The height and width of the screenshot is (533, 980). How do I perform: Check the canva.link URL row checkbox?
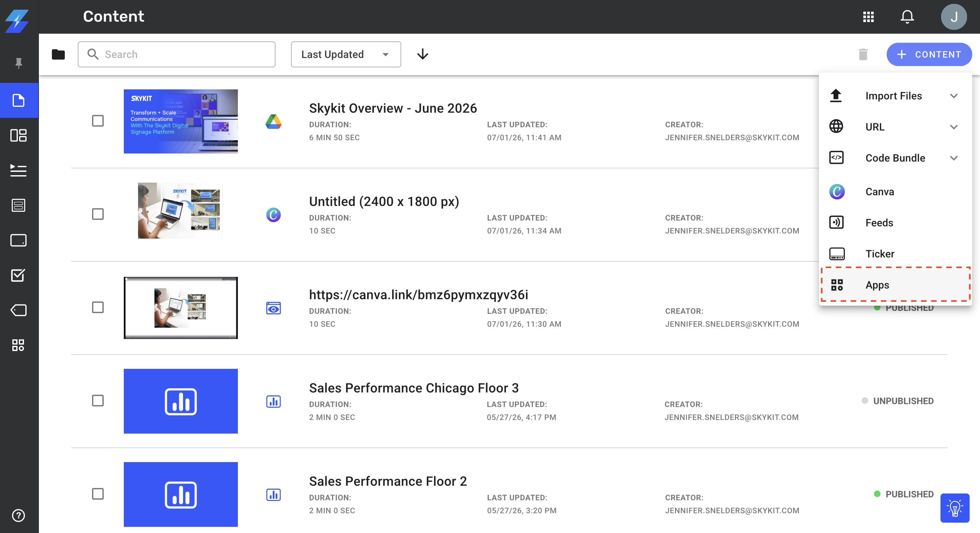[x=98, y=307]
